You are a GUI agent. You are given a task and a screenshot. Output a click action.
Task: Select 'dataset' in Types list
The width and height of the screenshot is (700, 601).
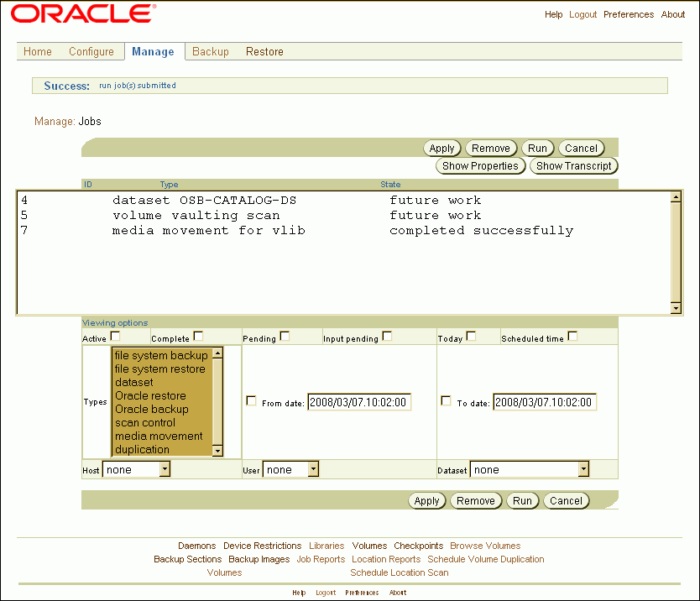162,382
